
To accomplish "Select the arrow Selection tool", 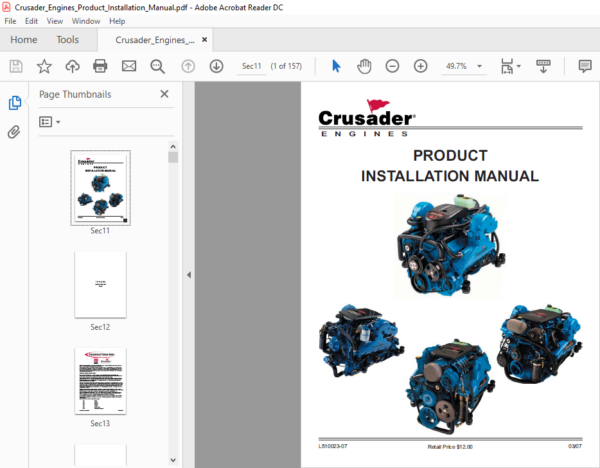I will tap(336, 66).
